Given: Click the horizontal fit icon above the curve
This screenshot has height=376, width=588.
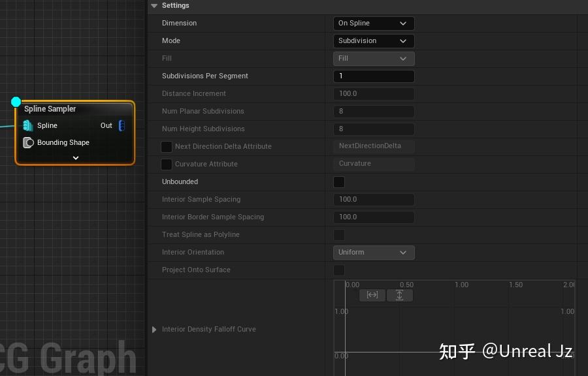Looking at the screenshot, I should (372, 295).
